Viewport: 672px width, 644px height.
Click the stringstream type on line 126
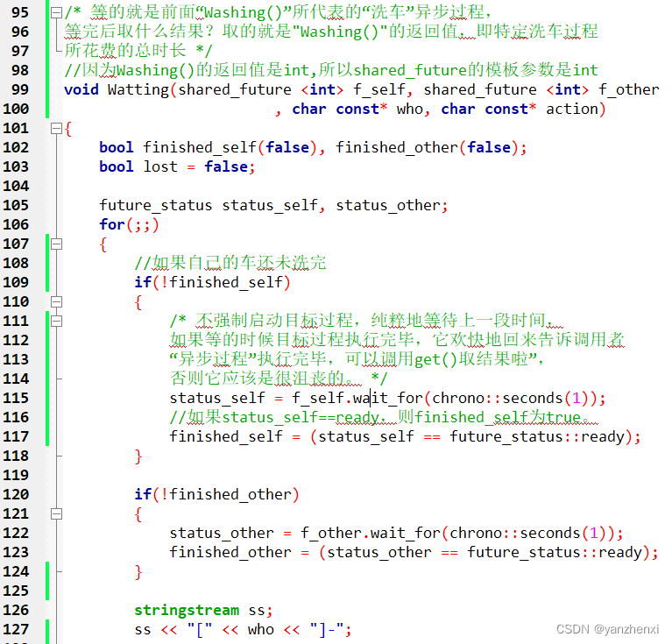click(x=187, y=610)
